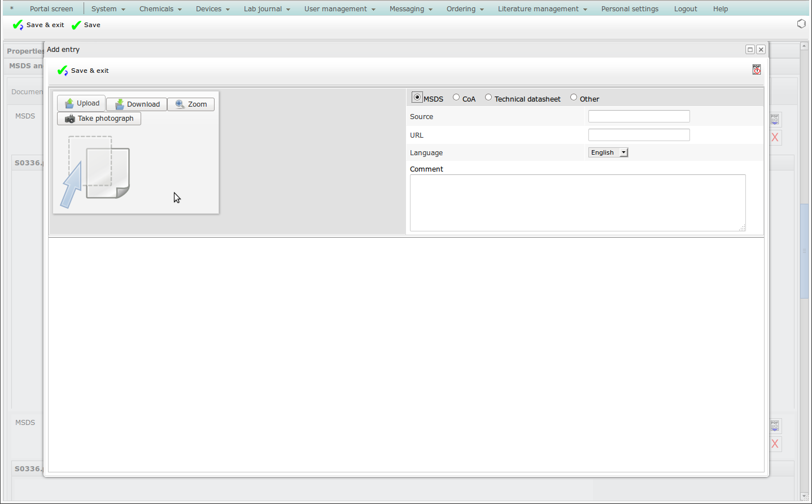This screenshot has height=504, width=812.
Task: Click the upload placeholder document image
Action: pyautogui.click(x=95, y=172)
